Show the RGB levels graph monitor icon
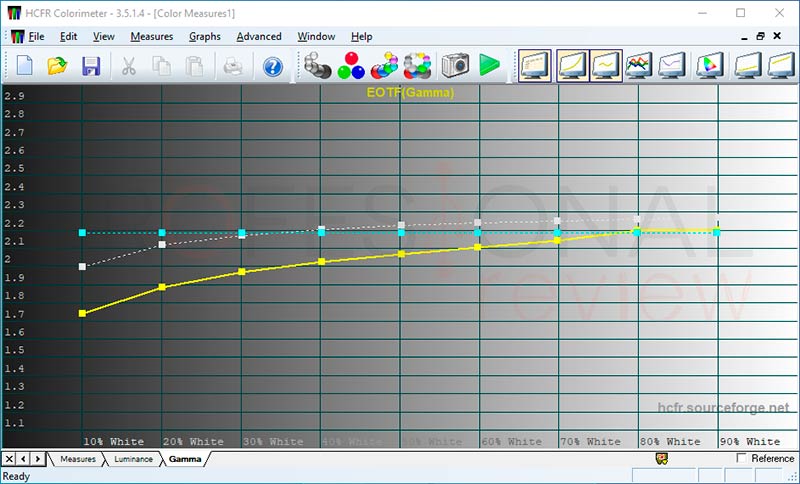 coord(639,65)
